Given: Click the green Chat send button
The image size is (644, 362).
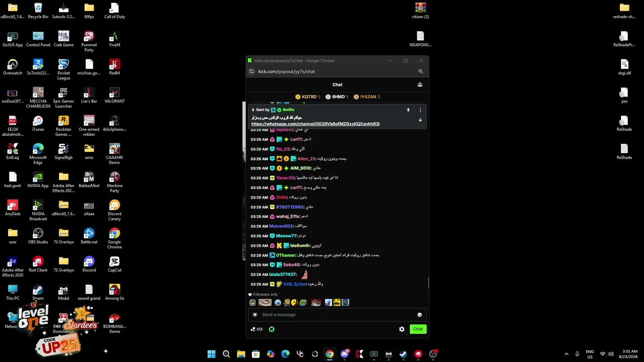Looking at the screenshot, I should [x=418, y=329].
